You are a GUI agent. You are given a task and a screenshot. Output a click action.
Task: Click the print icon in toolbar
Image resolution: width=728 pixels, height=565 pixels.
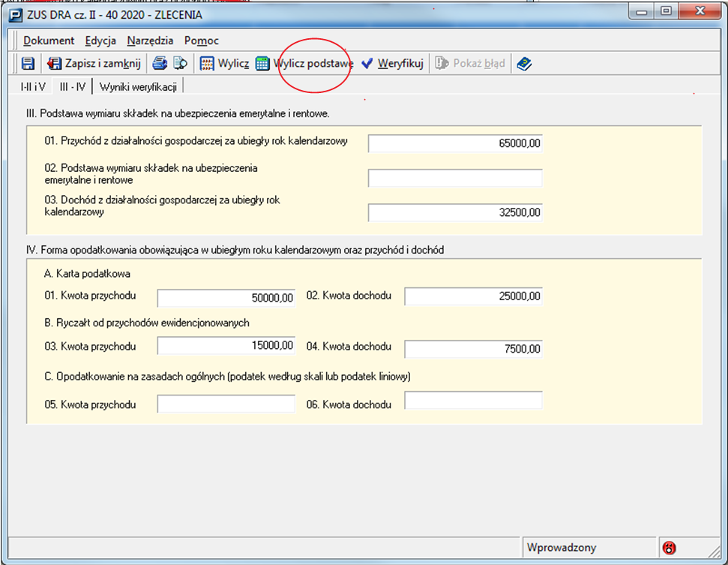(160, 64)
